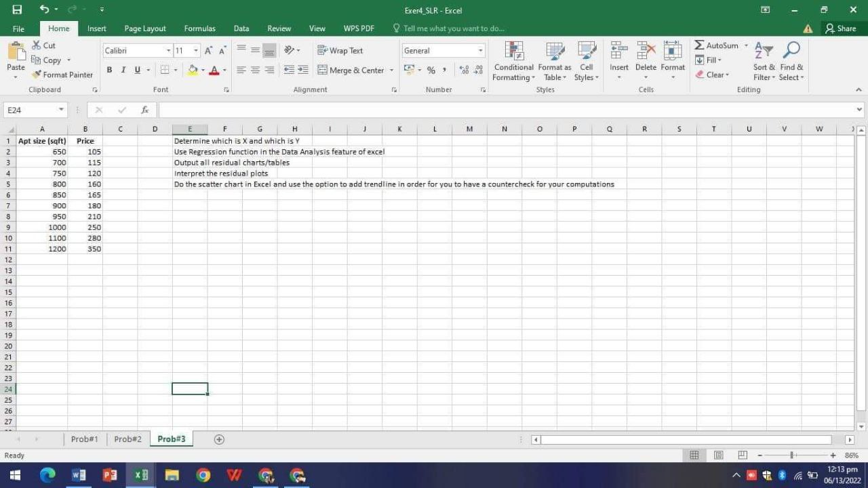Launch Excel from the Windows taskbar
Image resolution: width=868 pixels, height=488 pixels.
tap(141, 474)
